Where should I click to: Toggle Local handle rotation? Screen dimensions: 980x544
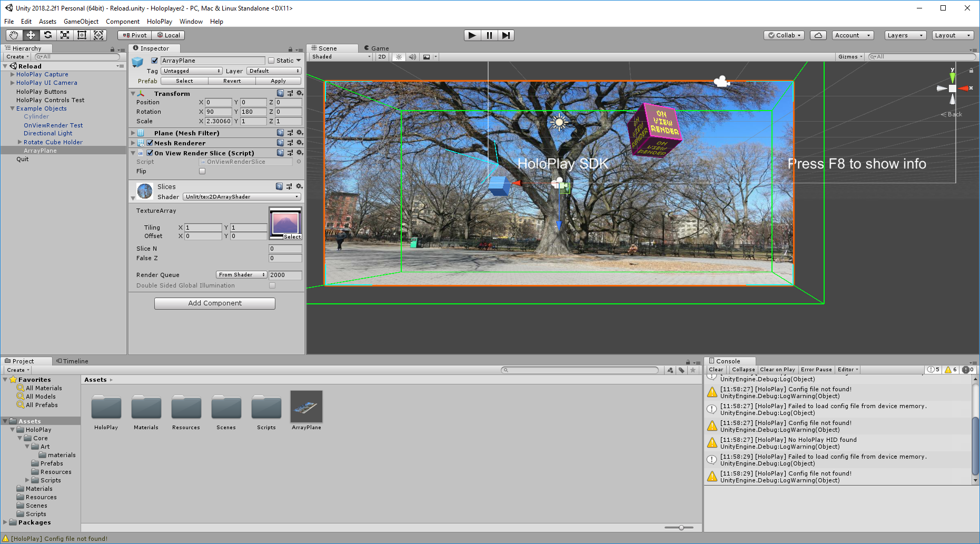tap(168, 35)
